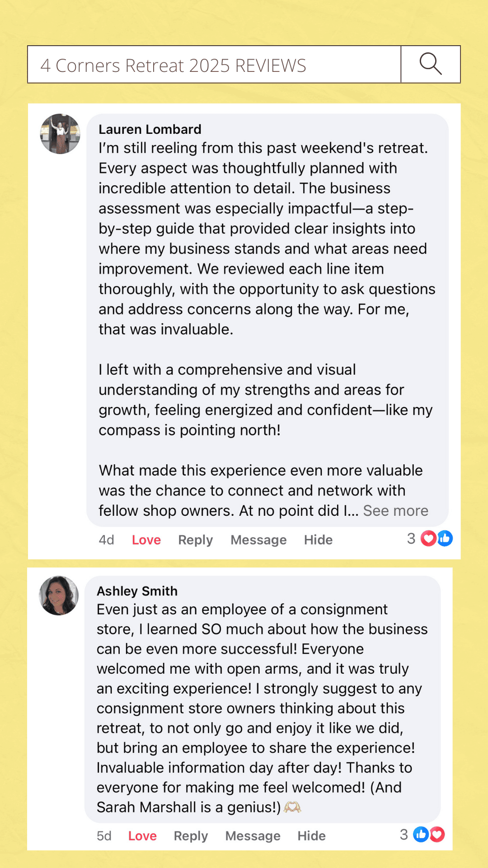Image resolution: width=488 pixels, height=868 pixels.
Task: Click Ashley Smith's name
Action: coord(137,591)
